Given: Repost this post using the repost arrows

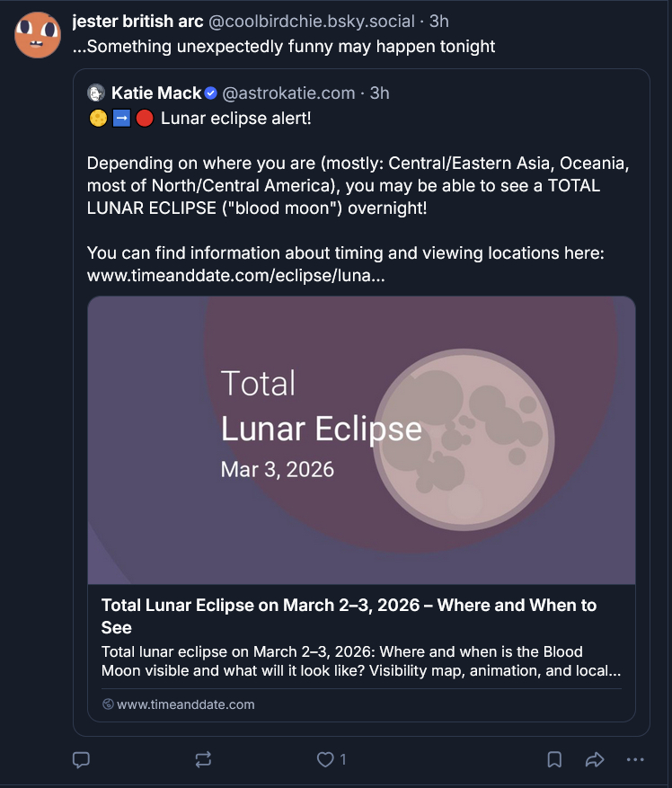Looking at the screenshot, I should click(203, 760).
